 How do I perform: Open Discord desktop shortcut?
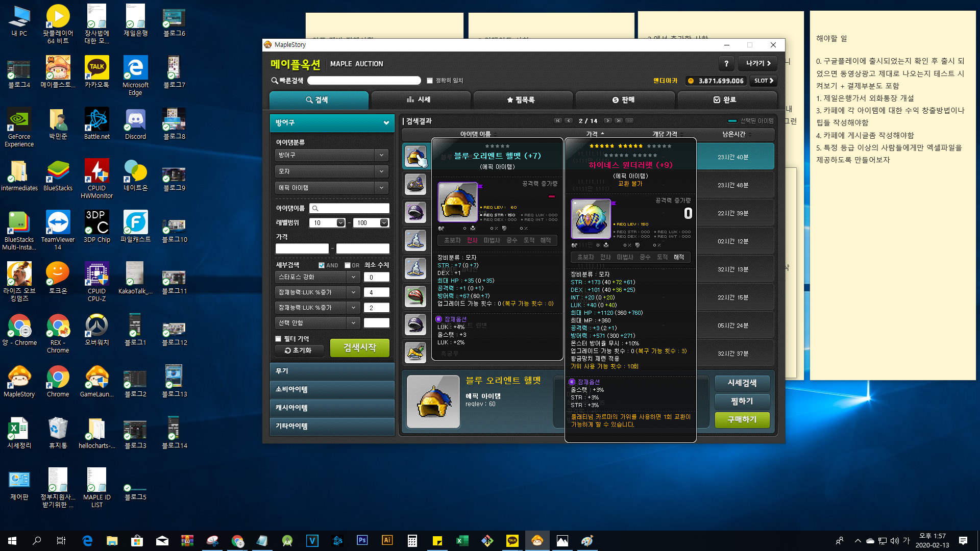coord(135,123)
